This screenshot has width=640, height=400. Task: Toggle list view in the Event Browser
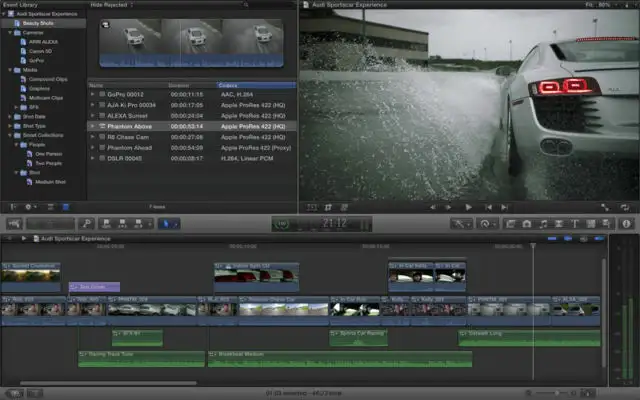pos(66,207)
